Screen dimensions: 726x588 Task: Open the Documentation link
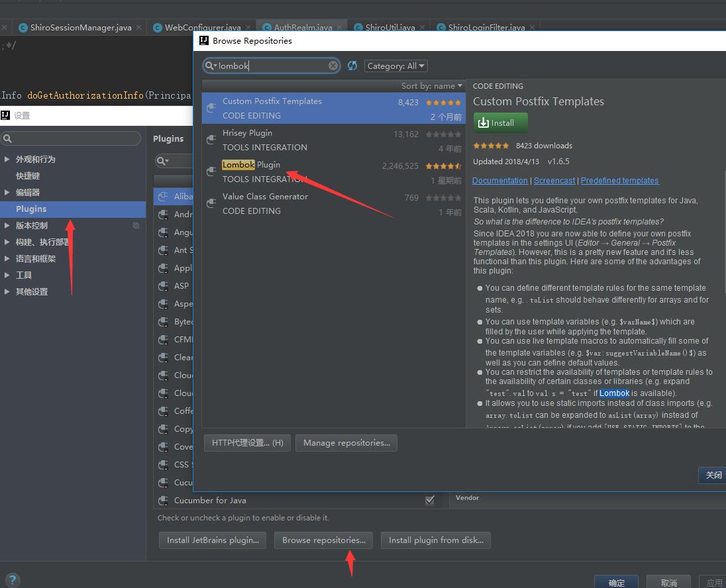click(x=500, y=181)
